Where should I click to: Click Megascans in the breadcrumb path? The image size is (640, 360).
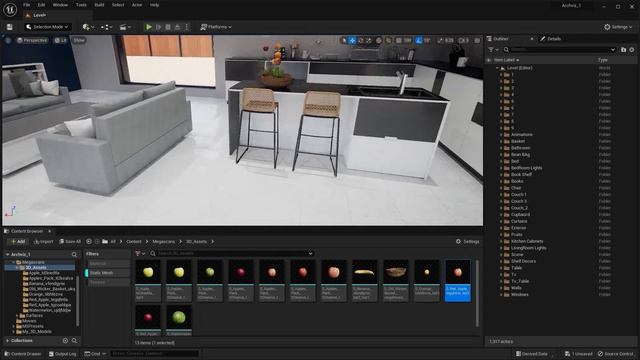click(163, 242)
